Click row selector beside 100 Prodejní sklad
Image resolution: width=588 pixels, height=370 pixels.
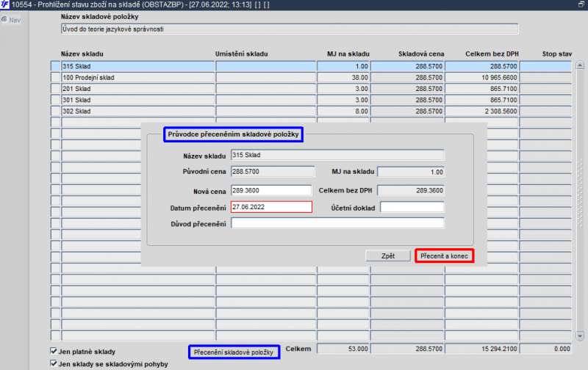[56, 78]
